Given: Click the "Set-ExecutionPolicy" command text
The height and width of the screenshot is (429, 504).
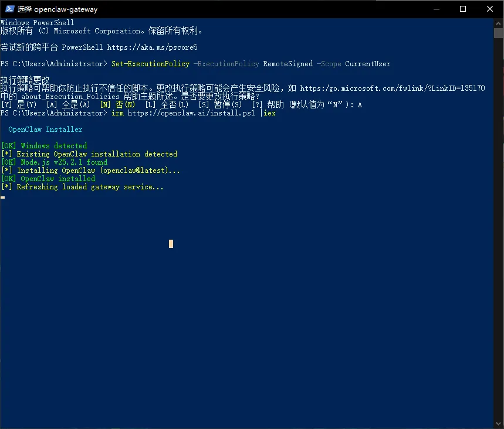Looking at the screenshot, I should [150, 63].
